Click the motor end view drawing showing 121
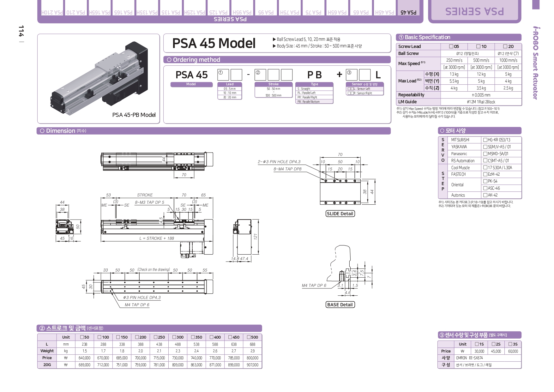The height and width of the screenshot is (392, 554). pyautogui.click(x=242, y=237)
